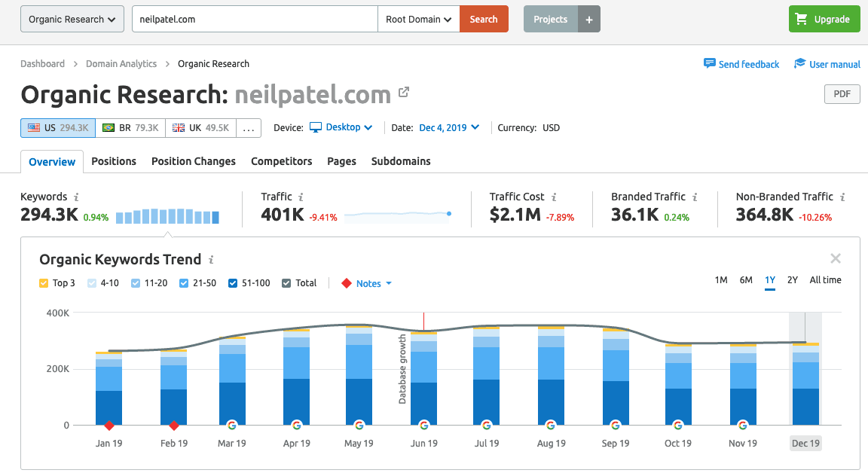Image resolution: width=868 pixels, height=473 pixels.
Task: Toggle the Total line checkbox
Action: tap(286, 283)
